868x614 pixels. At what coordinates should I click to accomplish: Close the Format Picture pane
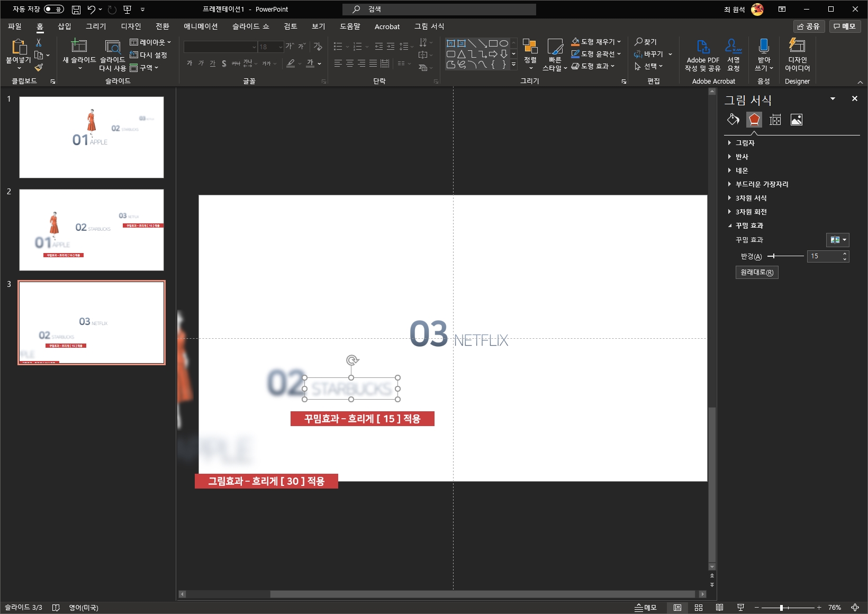click(854, 98)
